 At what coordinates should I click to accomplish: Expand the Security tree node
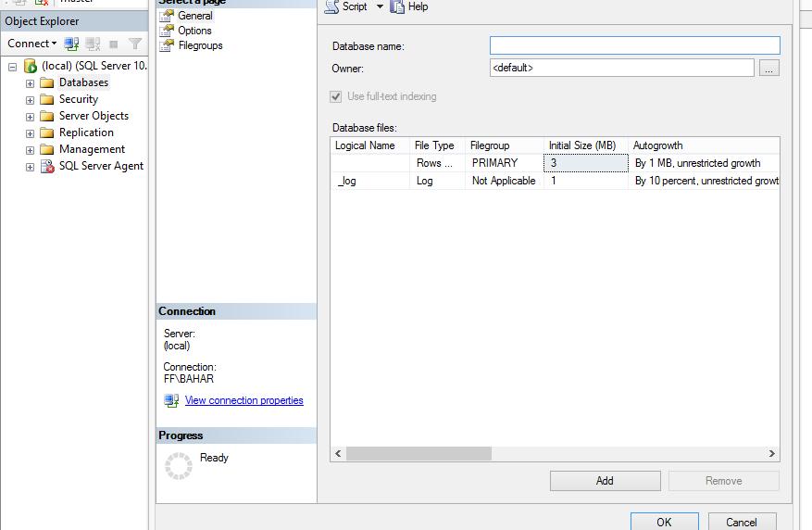tap(30, 99)
